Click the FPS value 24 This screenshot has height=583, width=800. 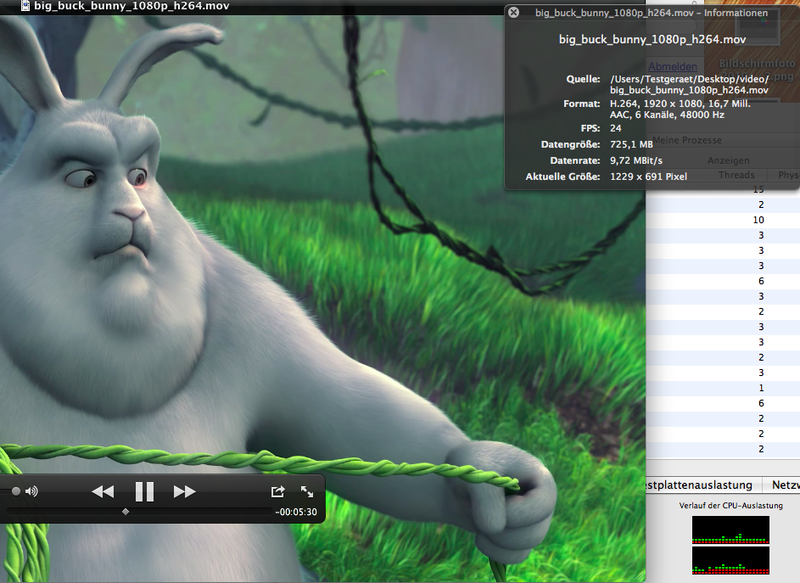coord(615,128)
